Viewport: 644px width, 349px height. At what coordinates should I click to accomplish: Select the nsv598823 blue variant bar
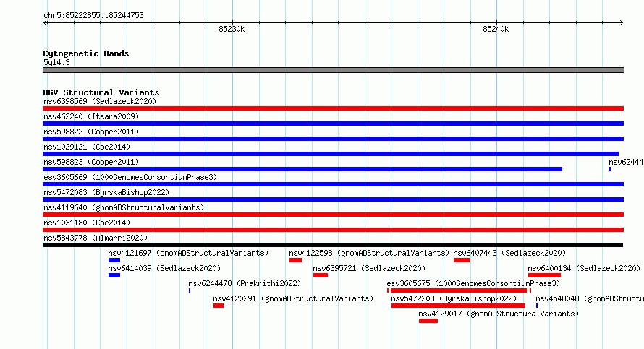click(302, 169)
